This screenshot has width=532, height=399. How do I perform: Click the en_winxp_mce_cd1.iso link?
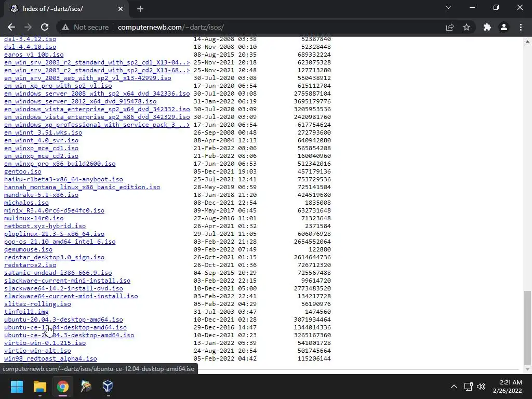(x=42, y=148)
